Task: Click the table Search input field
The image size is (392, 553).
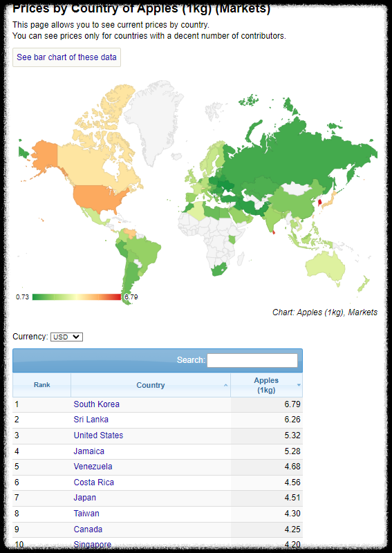Action: pos(252,360)
